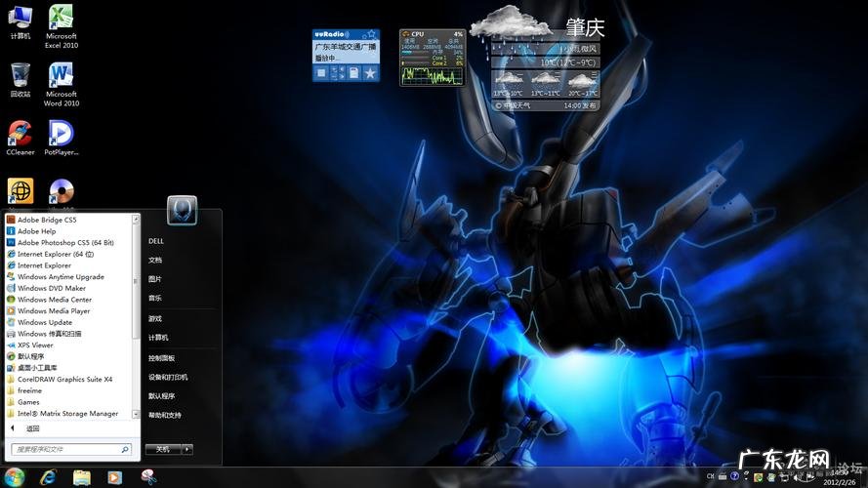Screen dimensions: 868x488
Task: Open Windows Explorer folder in taskbar
Action: coord(81,477)
